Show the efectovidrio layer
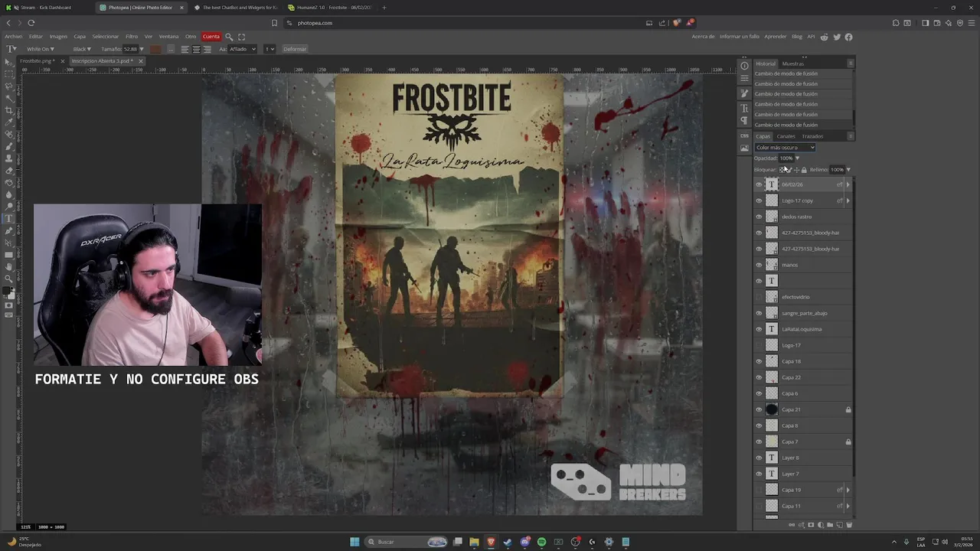The height and width of the screenshot is (551, 980). [x=759, y=297]
